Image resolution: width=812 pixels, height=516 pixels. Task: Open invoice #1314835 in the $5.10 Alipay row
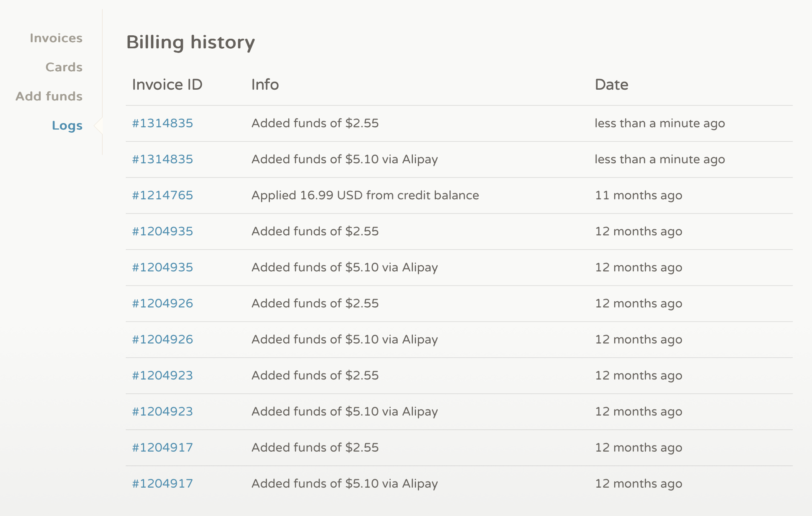(x=163, y=159)
